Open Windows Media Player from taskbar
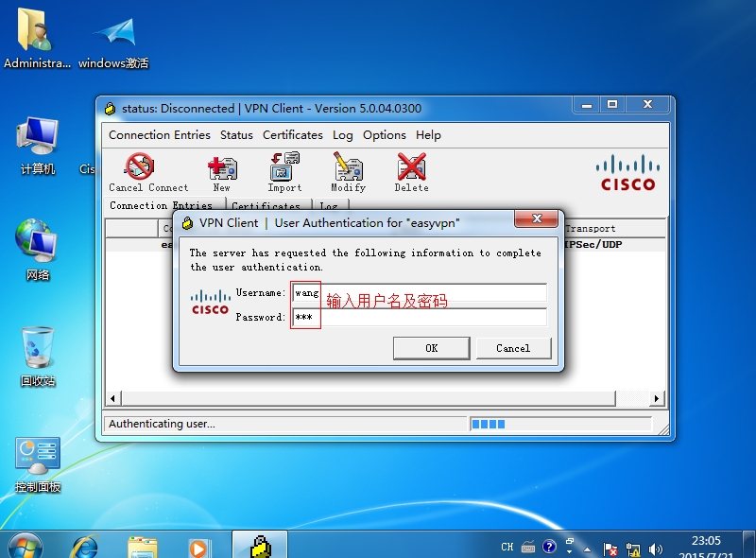Image resolution: width=756 pixels, height=558 pixels. click(x=198, y=549)
